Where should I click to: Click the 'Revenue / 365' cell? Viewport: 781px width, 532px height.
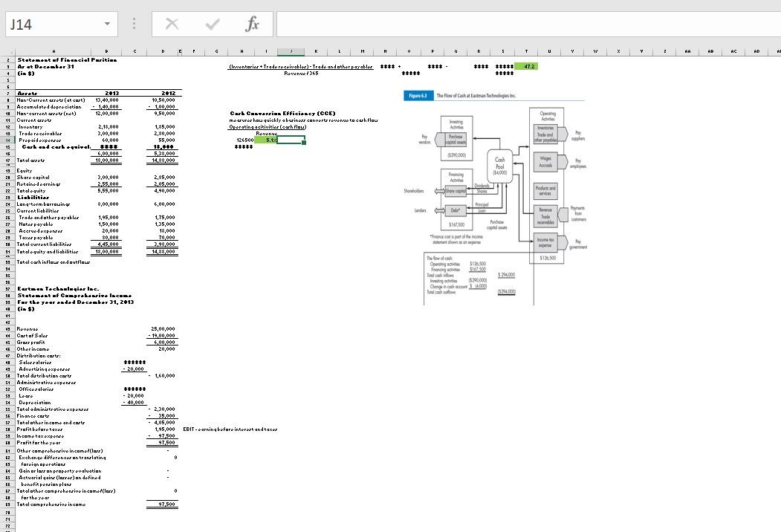301,74
